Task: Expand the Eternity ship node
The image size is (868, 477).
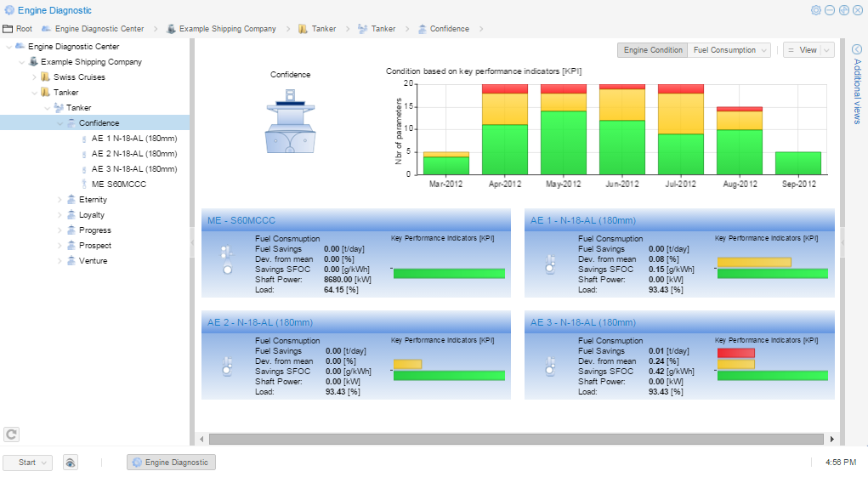Action: (x=60, y=200)
